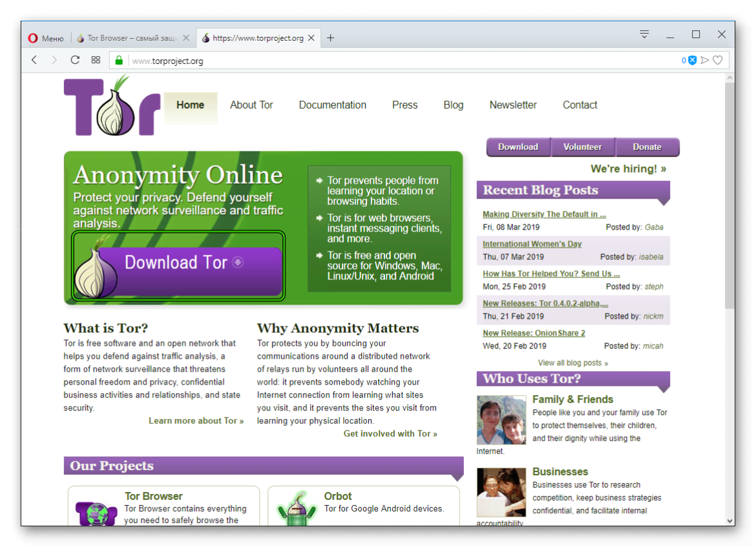756x547 pixels.
Task: Click author name nickm
Action: 653,316
